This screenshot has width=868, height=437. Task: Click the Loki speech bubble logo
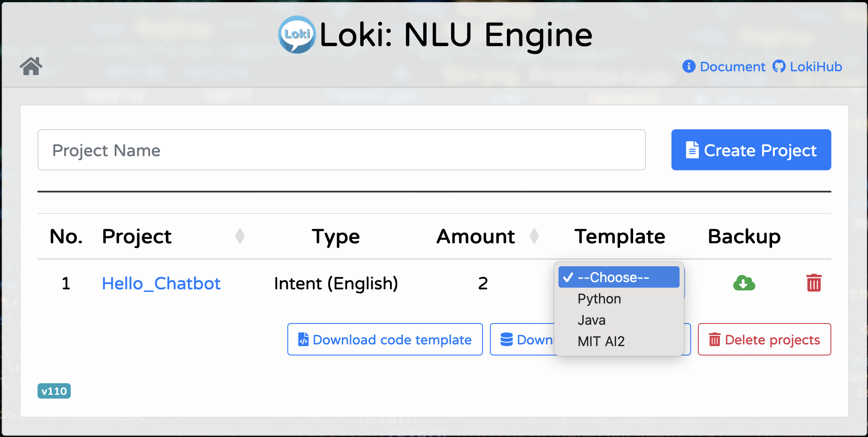pos(297,35)
